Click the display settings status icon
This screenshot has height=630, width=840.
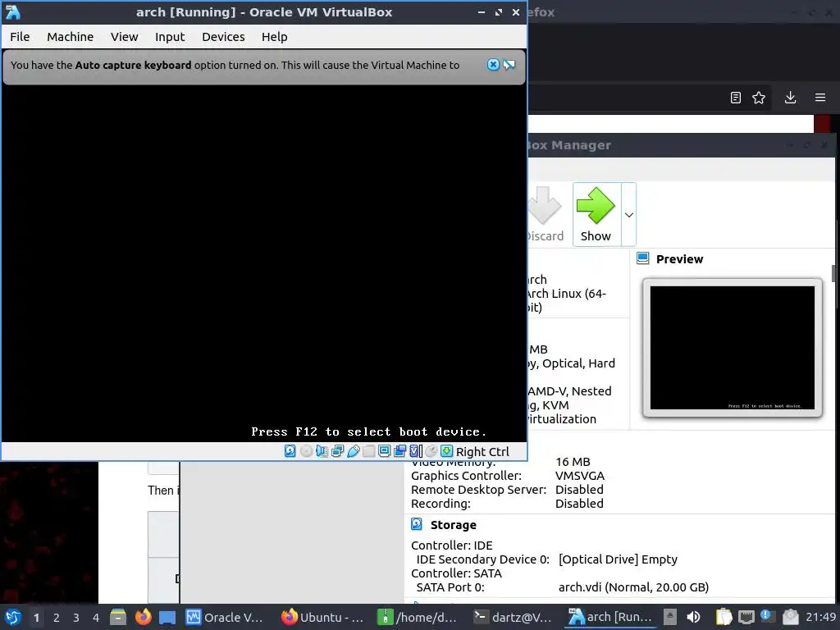pos(384,451)
